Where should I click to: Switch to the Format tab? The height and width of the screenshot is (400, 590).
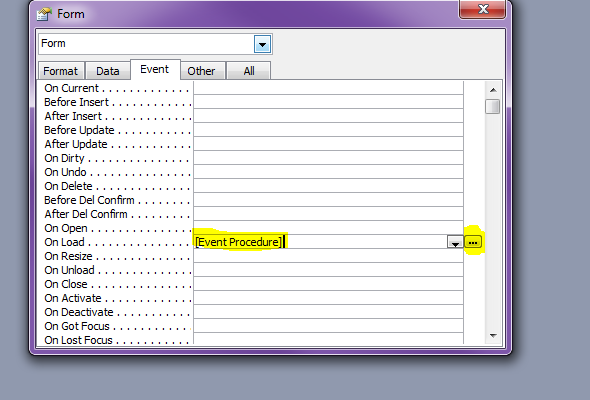[x=61, y=71]
